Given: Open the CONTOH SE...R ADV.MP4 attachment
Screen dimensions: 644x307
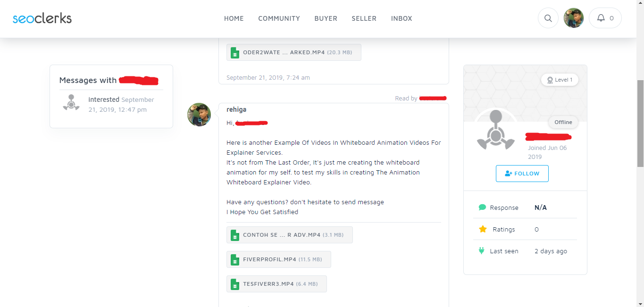Looking at the screenshot, I should pos(289,235).
